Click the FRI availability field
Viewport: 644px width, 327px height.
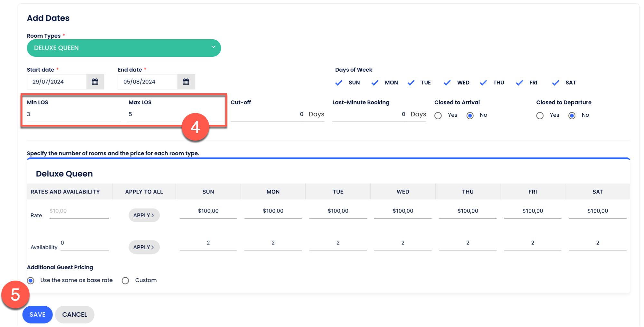pyautogui.click(x=532, y=243)
